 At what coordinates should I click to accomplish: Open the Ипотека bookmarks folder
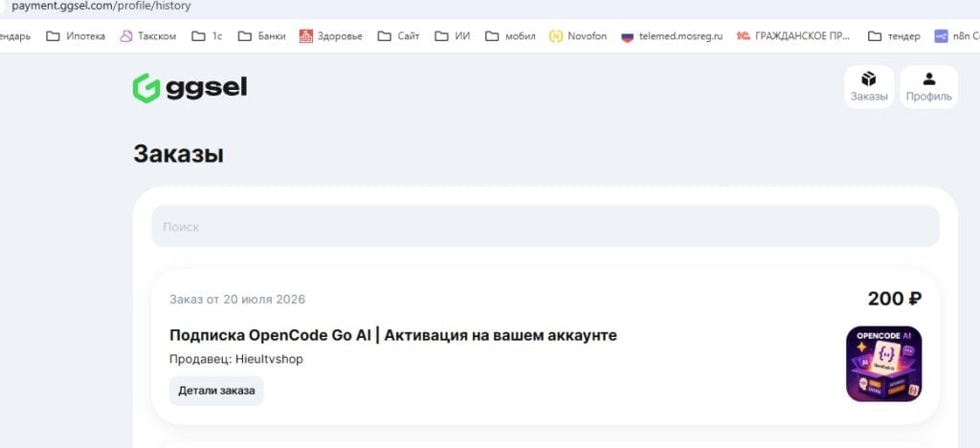click(76, 36)
